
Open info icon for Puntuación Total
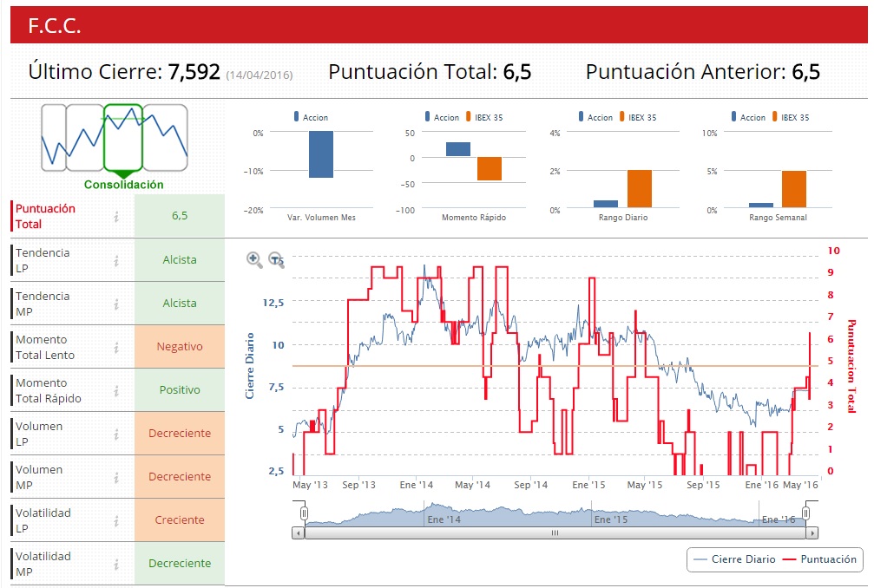tap(116, 217)
